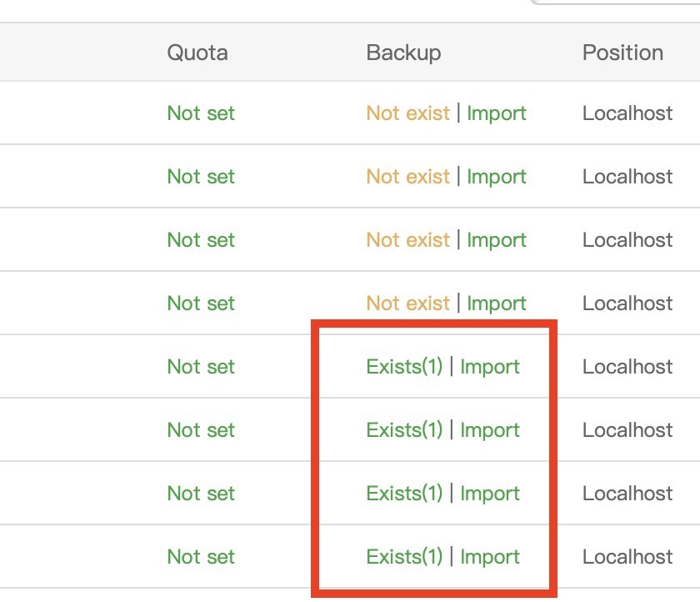Viewport: 700px width, 602px height.
Task: Open the first Exists(1) backup link
Action: (404, 367)
